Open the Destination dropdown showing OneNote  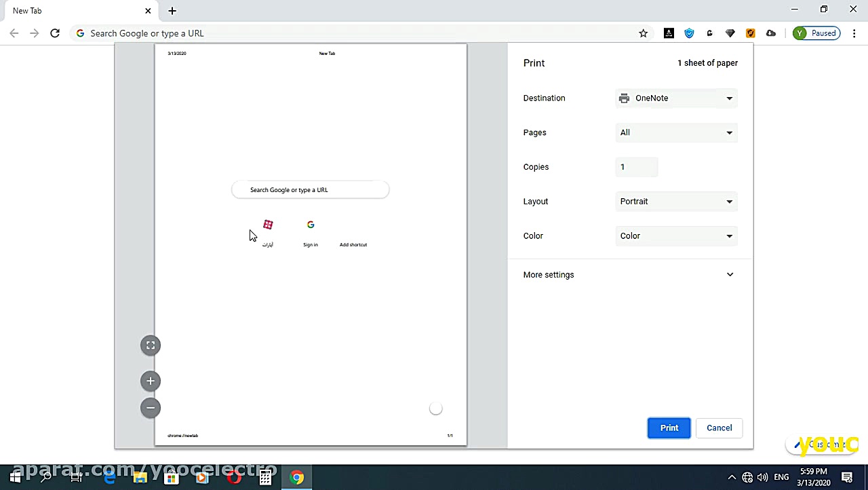coord(676,98)
